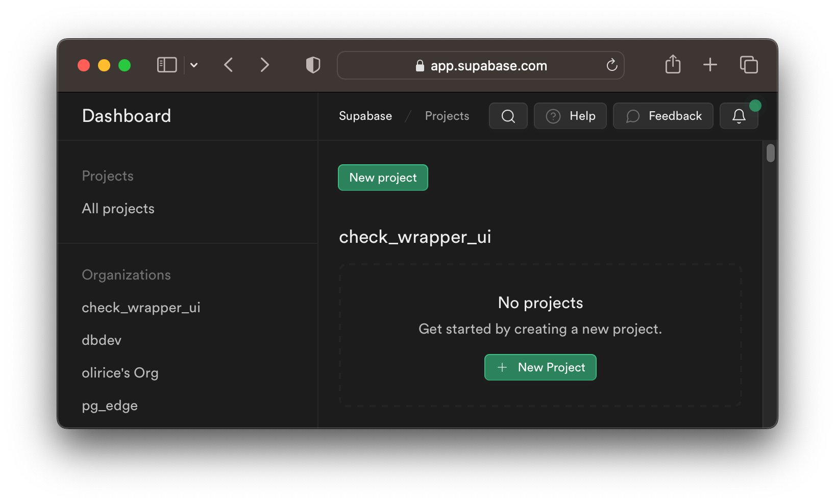835x504 pixels.
Task: Click the page vertical scrollbar thumb
Action: 770,153
